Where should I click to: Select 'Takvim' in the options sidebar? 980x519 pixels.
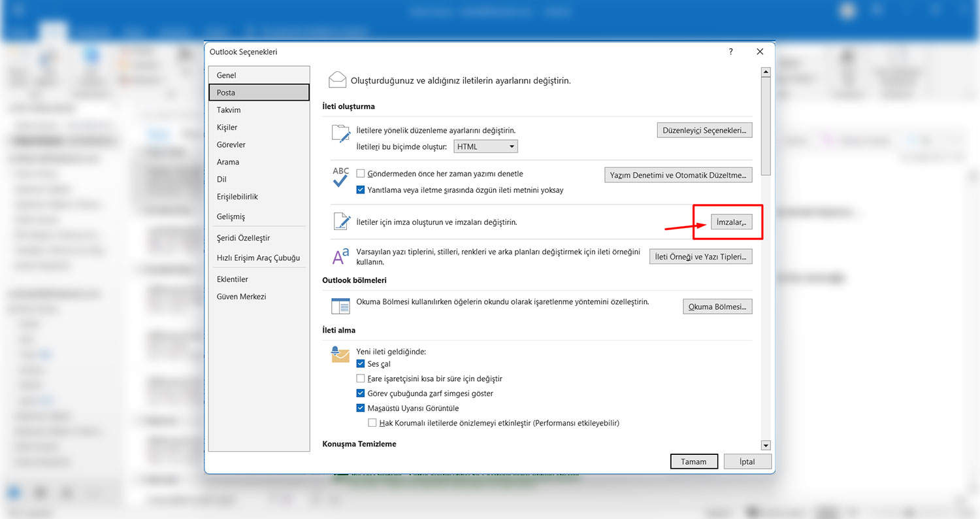[x=229, y=110]
